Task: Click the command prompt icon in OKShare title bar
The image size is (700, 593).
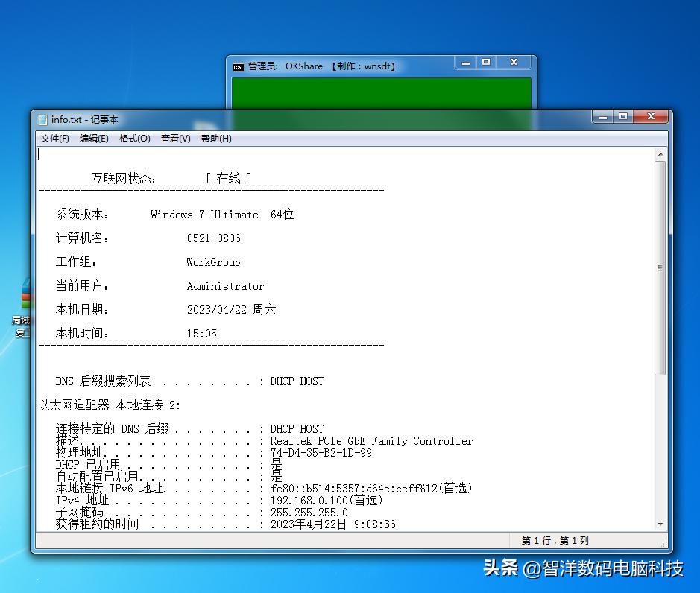Action: (238, 66)
